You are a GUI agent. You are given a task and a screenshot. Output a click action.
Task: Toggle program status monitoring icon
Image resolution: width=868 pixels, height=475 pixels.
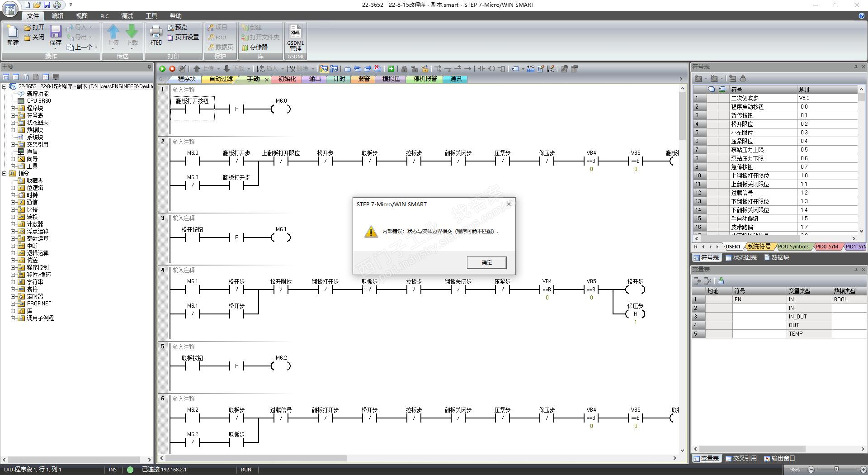pyautogui.click(x=324, y=69)
